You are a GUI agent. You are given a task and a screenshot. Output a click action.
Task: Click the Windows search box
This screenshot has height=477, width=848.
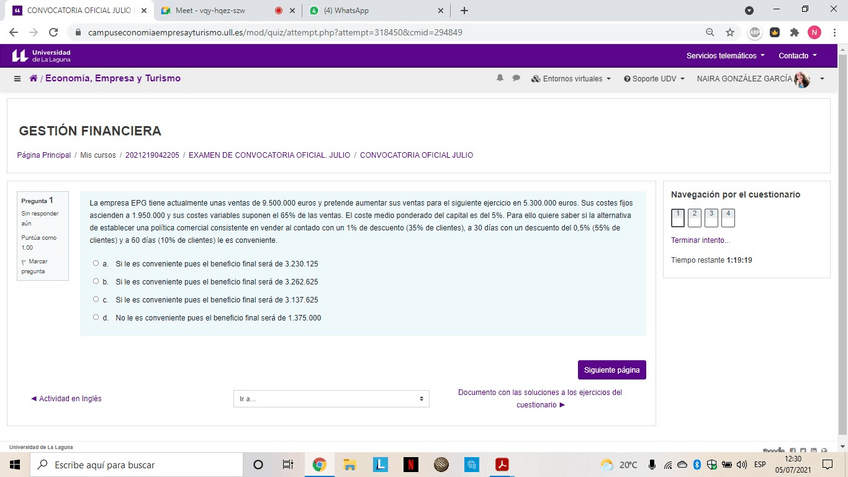[136, 465]
